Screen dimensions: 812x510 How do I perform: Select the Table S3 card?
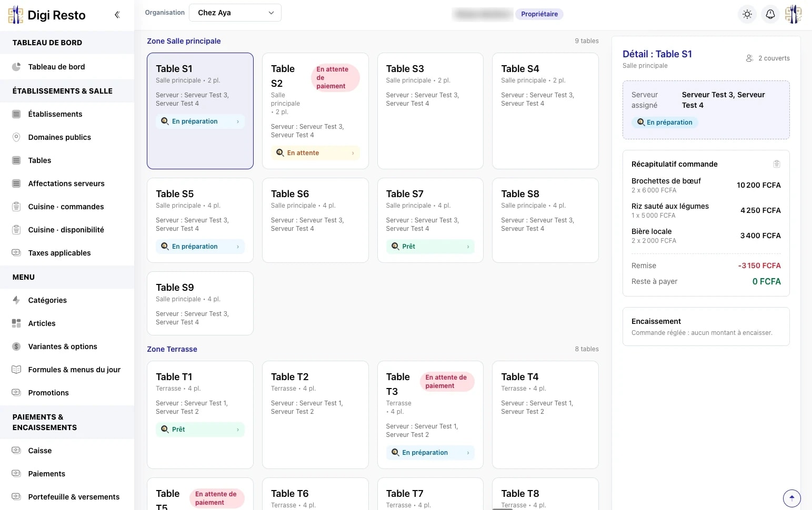point(430,111)
